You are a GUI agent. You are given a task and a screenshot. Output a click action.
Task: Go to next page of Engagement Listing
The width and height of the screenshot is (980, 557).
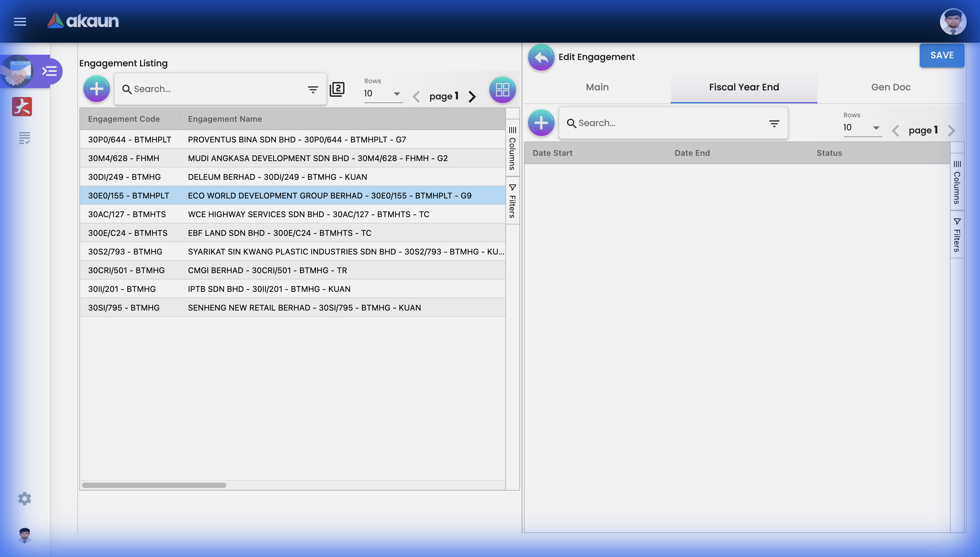coord(472,96)
